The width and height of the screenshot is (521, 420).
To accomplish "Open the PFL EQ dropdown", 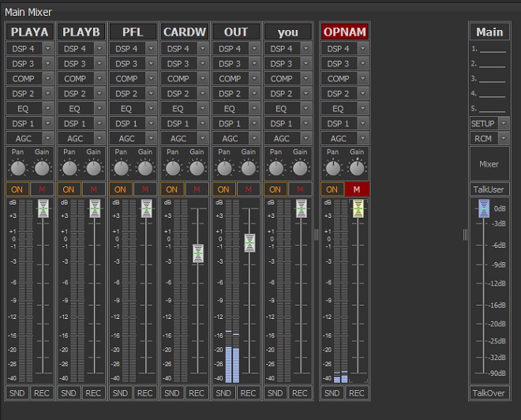I will (x=152, y=108).
